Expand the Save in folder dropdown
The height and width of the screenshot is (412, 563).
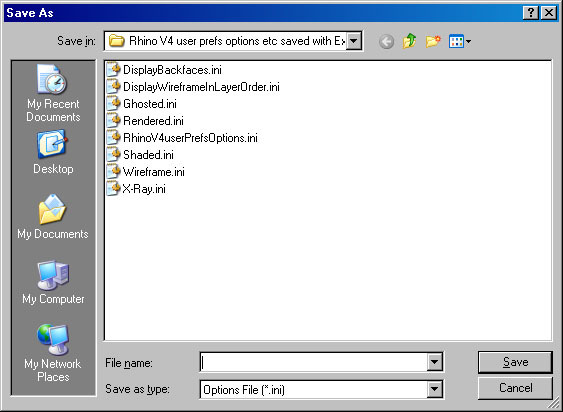(353, 41)
